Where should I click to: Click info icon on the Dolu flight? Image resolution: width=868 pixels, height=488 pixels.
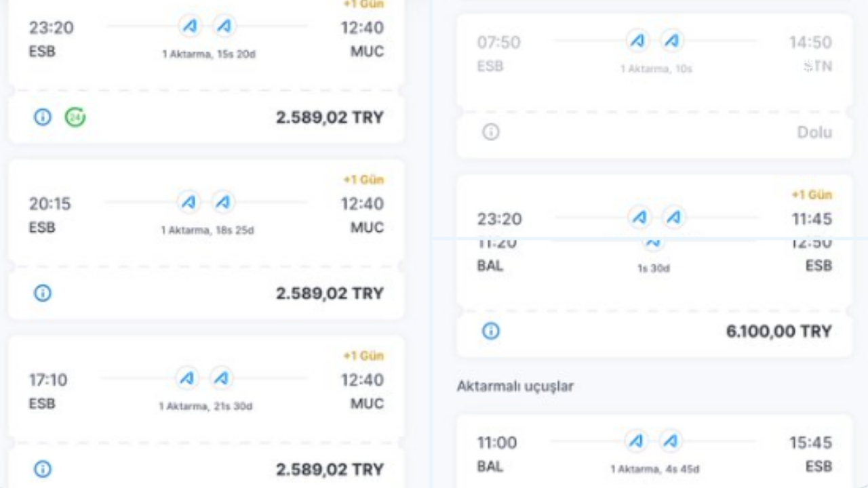[x=491, y=132]
